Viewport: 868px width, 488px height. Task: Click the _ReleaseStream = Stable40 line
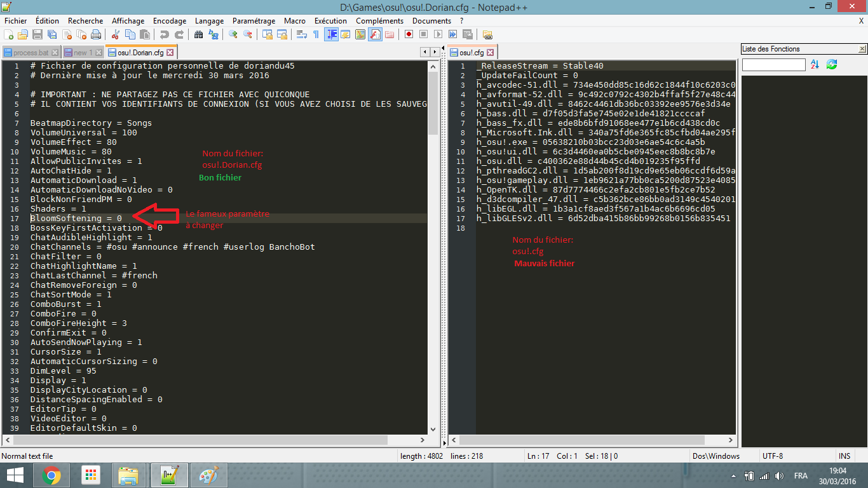(606, 65)
